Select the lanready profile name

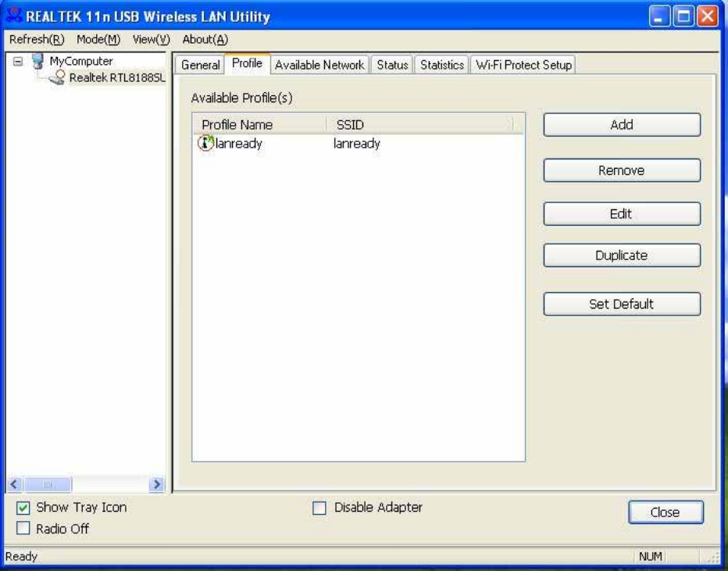[x=239, y=144]
